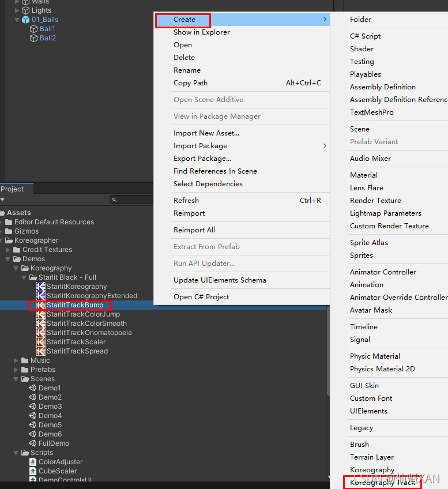This screenshot has width=448, height=489.
Task: Click the StarlitTrackSpread track icon
Action: coord(41,351)
